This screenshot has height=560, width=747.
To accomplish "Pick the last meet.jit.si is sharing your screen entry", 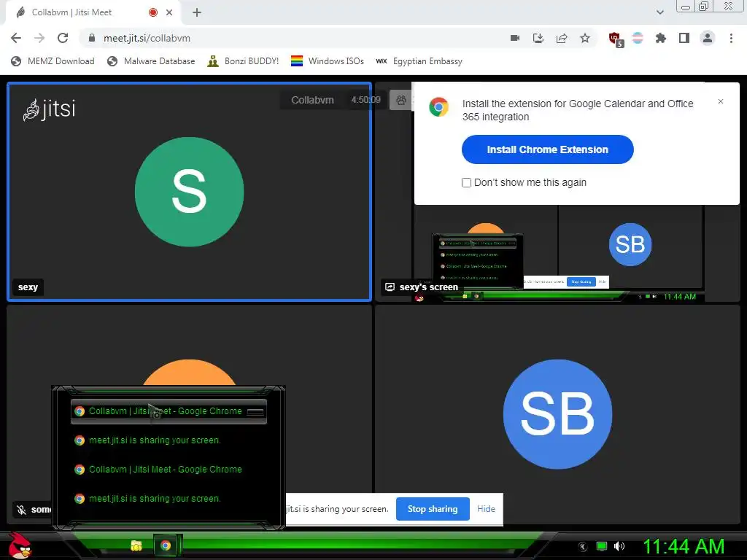I will click(169, 499).
